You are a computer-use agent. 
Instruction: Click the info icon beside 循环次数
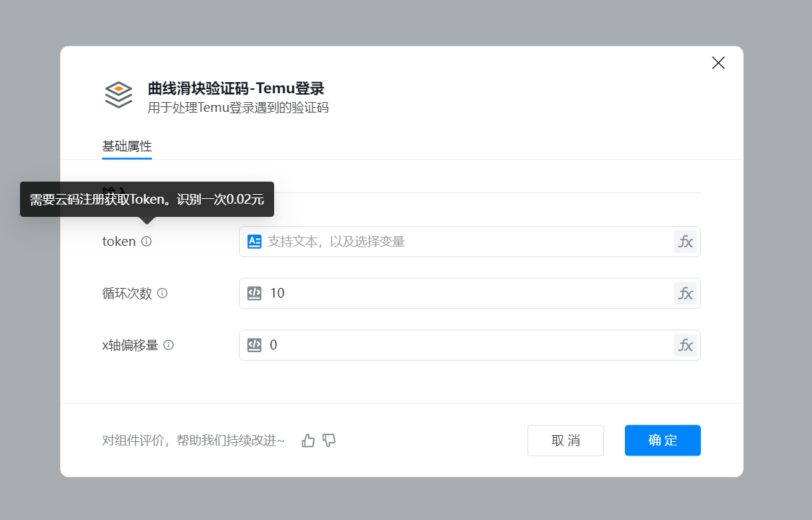click(162, 293)
